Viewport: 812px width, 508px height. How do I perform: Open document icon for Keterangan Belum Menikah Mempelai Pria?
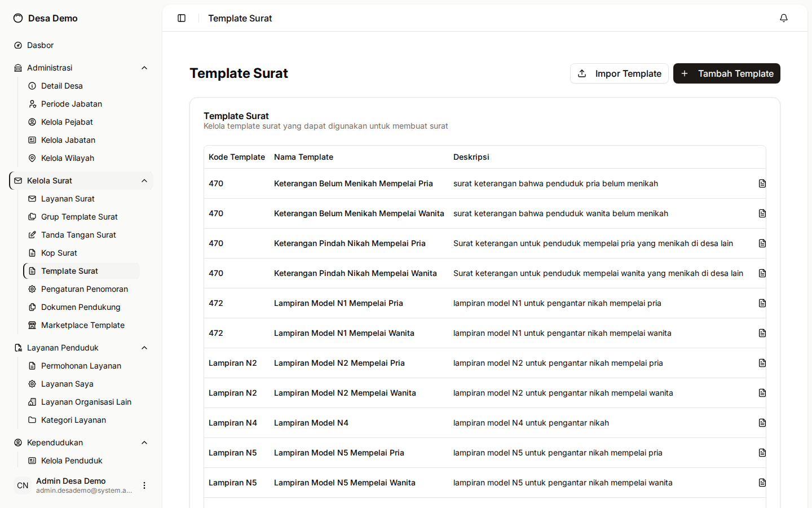(762, 183)
